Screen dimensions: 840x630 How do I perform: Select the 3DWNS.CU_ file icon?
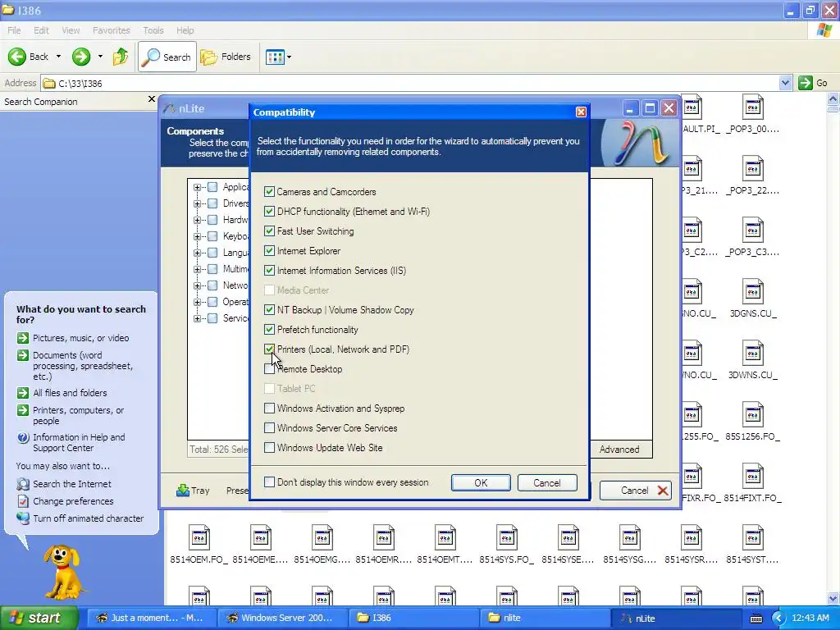pyautogui.click(x=753, y=353)
